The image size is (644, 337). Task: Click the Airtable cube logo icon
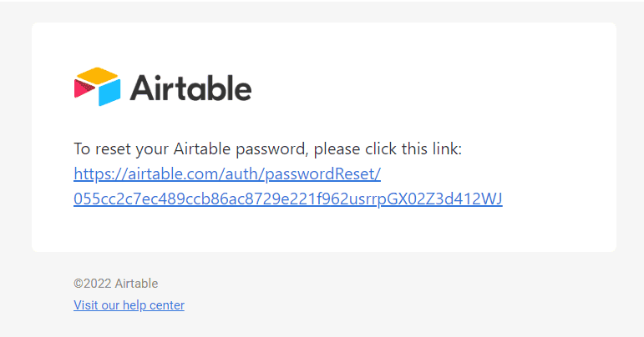pos(98,87)
